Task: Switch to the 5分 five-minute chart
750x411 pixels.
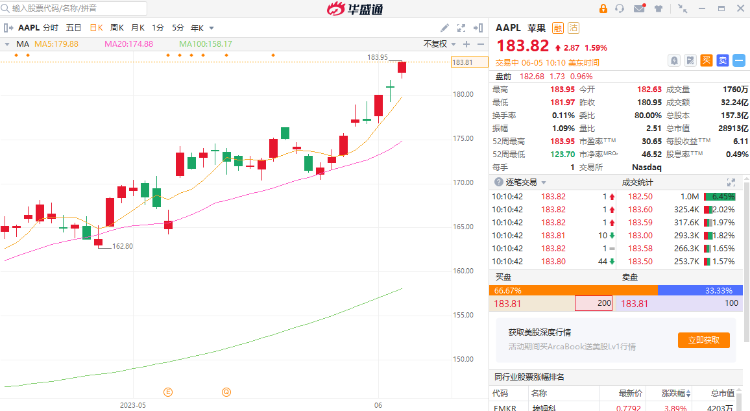Action: 178,28
